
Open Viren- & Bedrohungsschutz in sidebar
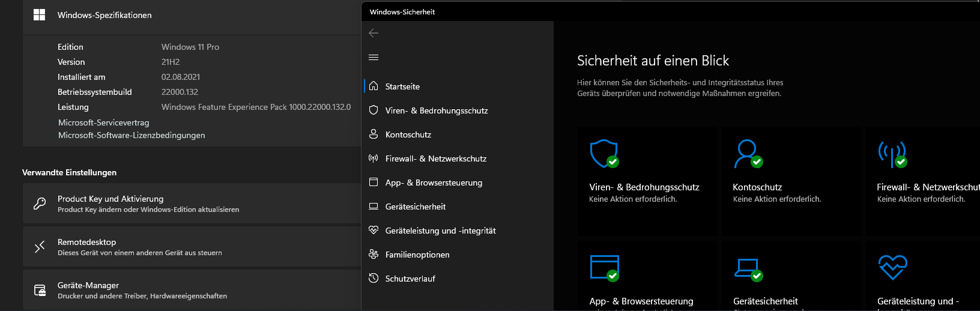click(x=437, y=110)
